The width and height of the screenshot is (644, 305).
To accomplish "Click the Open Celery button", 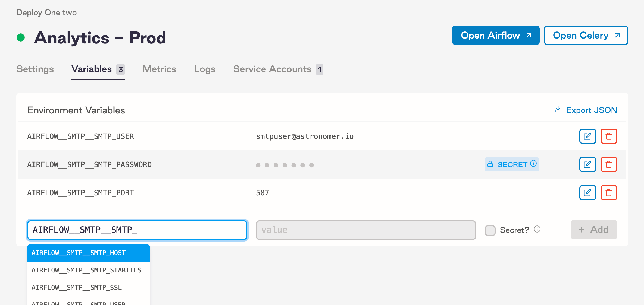I will tap(586, 35).
